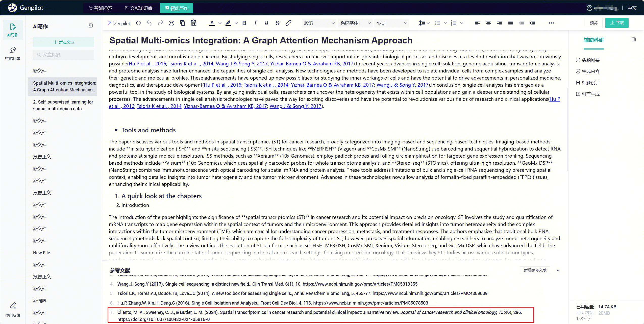Viewport: 644px width, 324px height.
Task: Open the Cilento reference DOI link
Action: (163, 319)
